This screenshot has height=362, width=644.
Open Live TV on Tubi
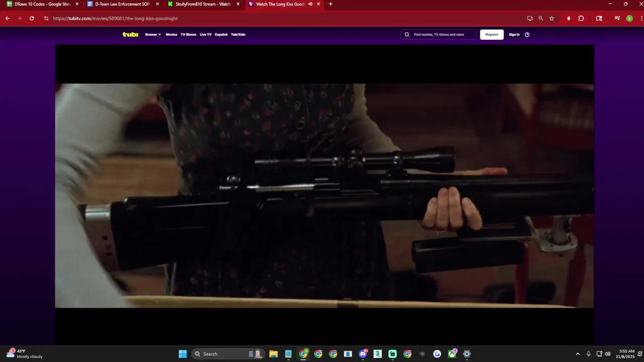[x=205, y=35]
